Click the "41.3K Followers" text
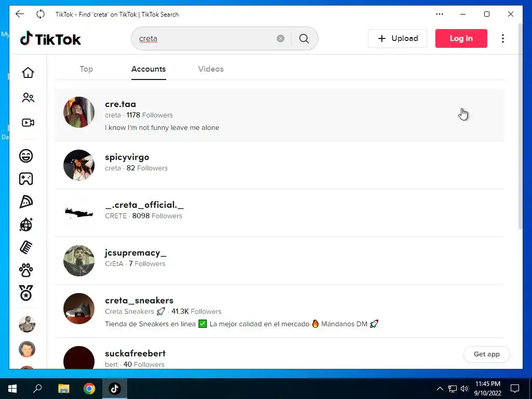This screenshot has width=532, height=399. point(196,312)
